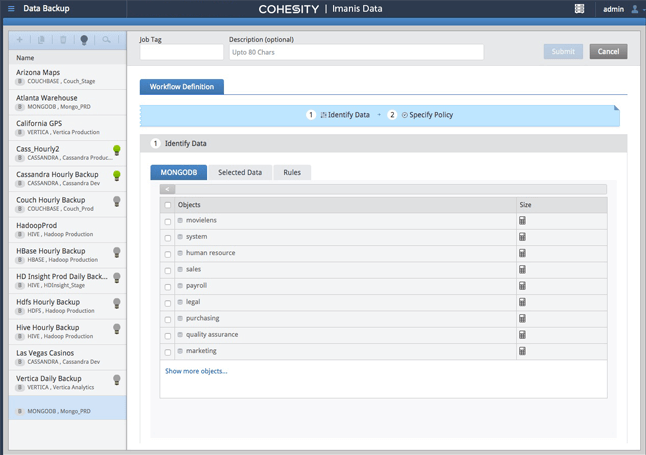Click the Show more objects link

click(x=196, y=371)
